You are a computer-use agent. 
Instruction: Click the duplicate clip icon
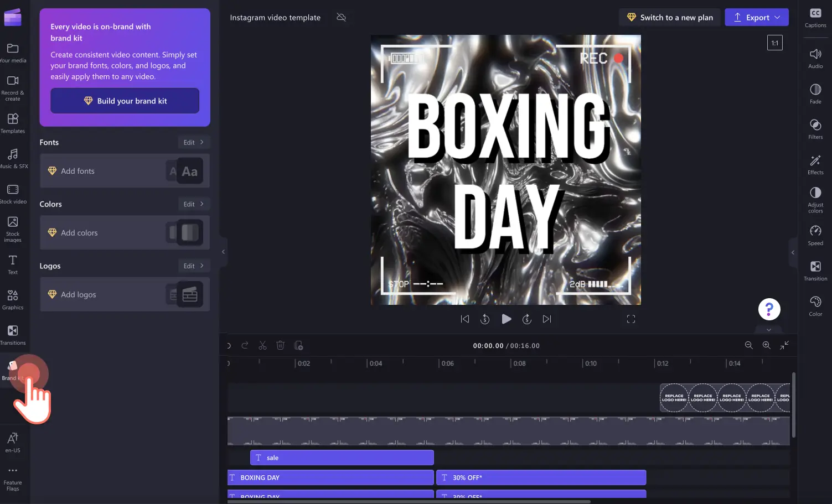[x=299, y=345]
